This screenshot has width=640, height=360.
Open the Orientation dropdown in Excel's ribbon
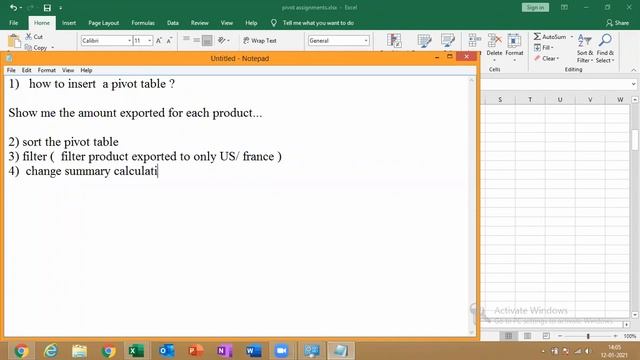tap(223, 40)
